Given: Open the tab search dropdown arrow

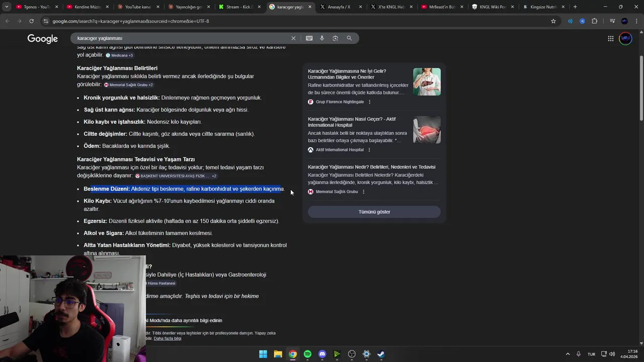Looking at the screenshot, I should pyautogui.click(x=7, y=7).
